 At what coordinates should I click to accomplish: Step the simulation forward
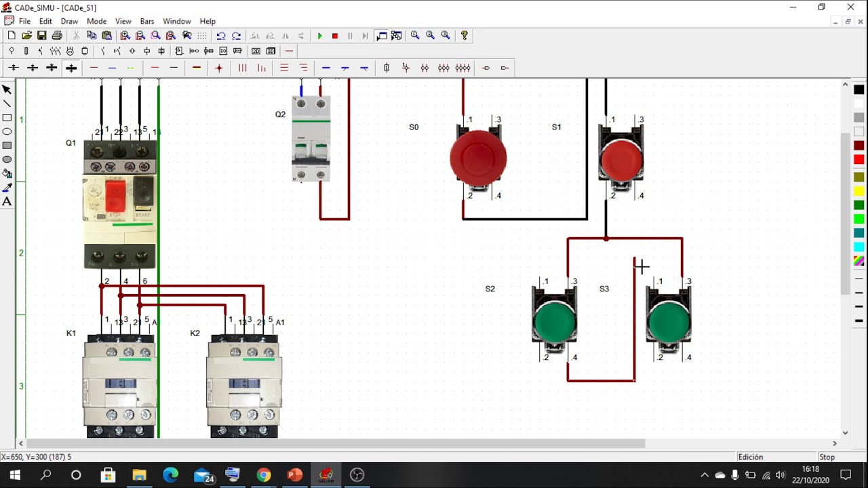(x=365, y=35)
